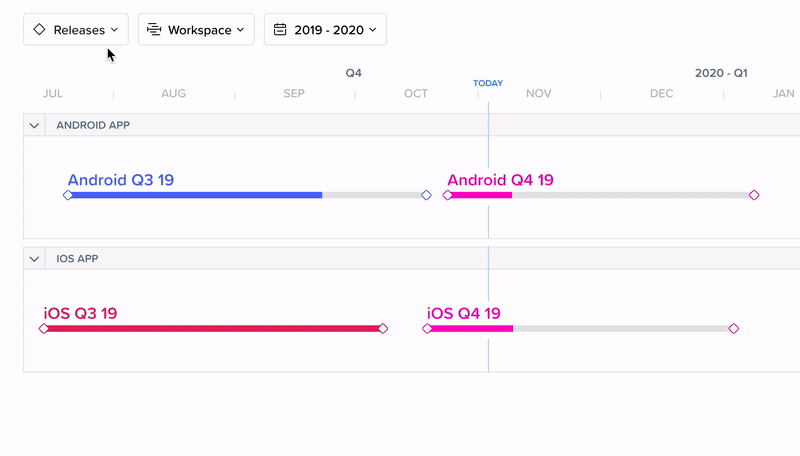This screenshot has height=456, width=800.
Task: Open the 2019 - 2020 date range dropdown
Action: (x=325, y=30)
